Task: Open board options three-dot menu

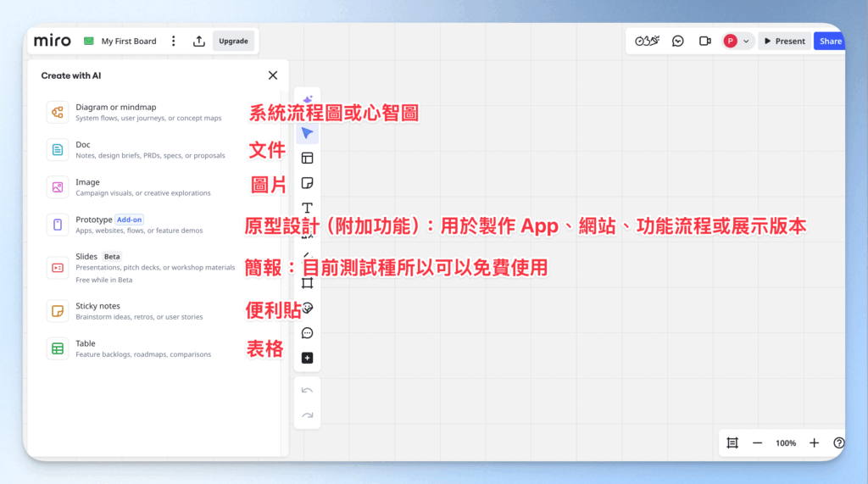Action: [x=173, y=41]
